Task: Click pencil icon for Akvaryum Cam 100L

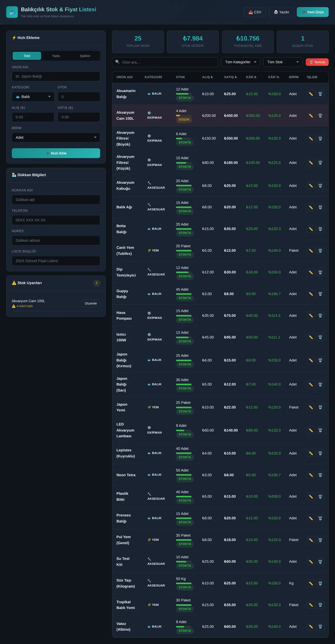Action: point(311,116)
